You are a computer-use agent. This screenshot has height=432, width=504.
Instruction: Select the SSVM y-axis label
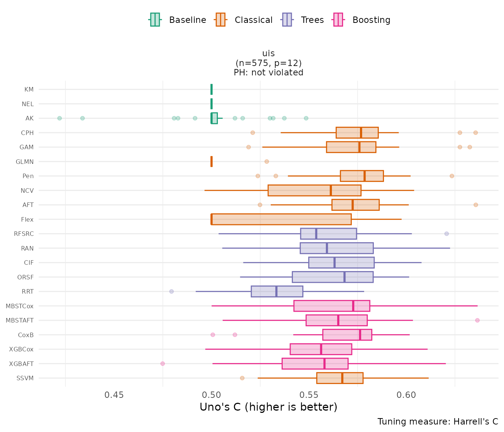(25, 378)
